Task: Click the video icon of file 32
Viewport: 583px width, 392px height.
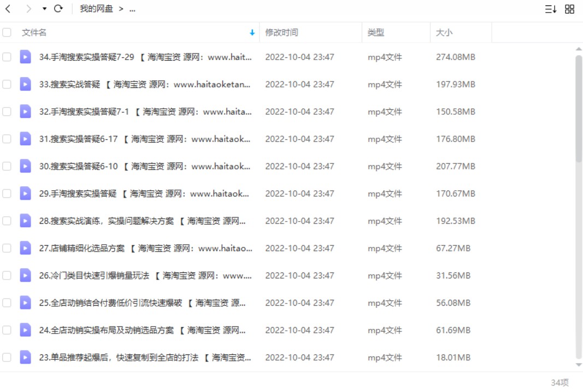Action: click(x=25, y=111)
